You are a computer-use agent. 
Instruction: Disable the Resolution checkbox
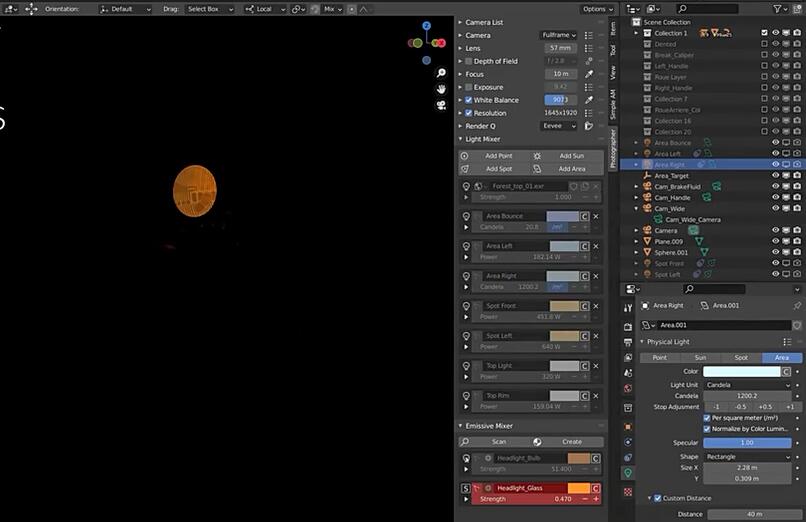pyautogui.click(x=468, y=113)
